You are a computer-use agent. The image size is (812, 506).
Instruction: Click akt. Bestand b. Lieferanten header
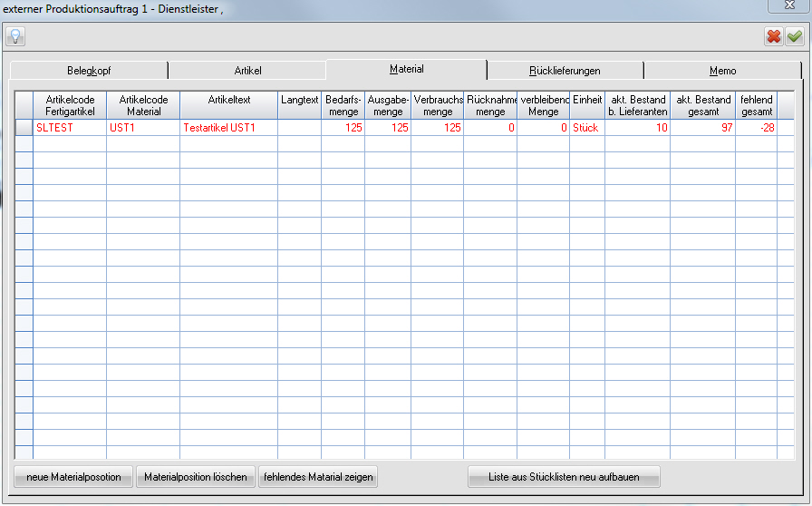point(637,105)
